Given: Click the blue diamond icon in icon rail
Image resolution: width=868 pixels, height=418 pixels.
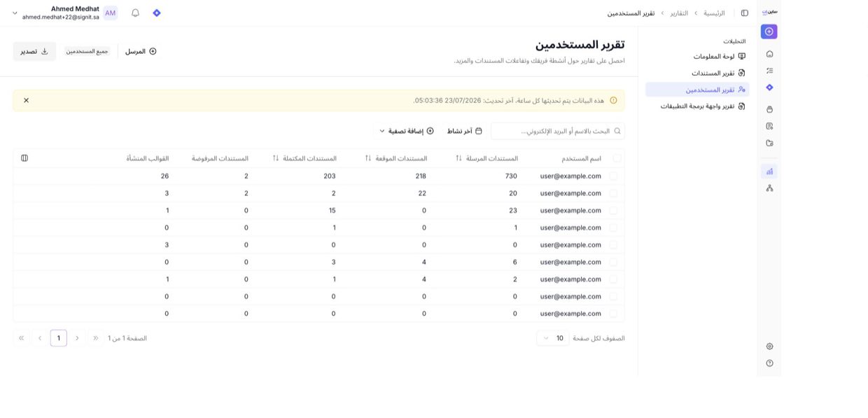Looking at the screenshot, I should click(769, 88).
